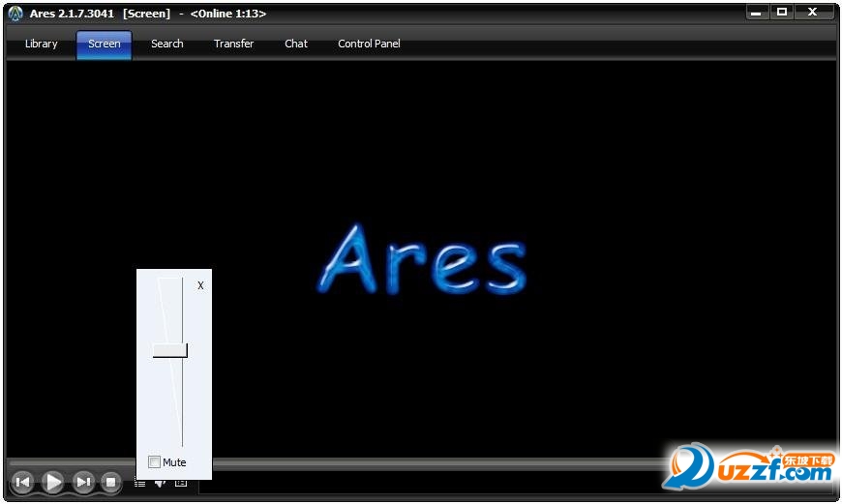
Task: Go to the Chat tab
Action: pos(296,44)
